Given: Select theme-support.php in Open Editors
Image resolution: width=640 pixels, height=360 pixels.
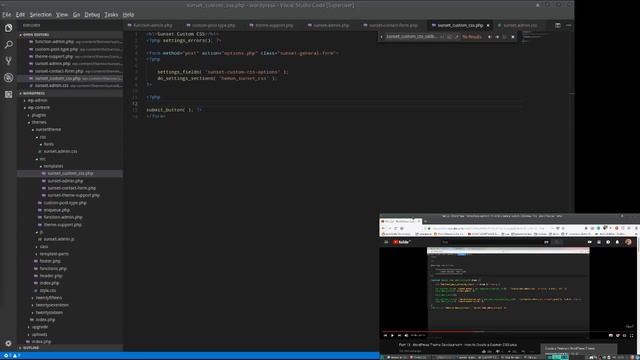Looking at the screenshot, I should (x=69, y=56).
